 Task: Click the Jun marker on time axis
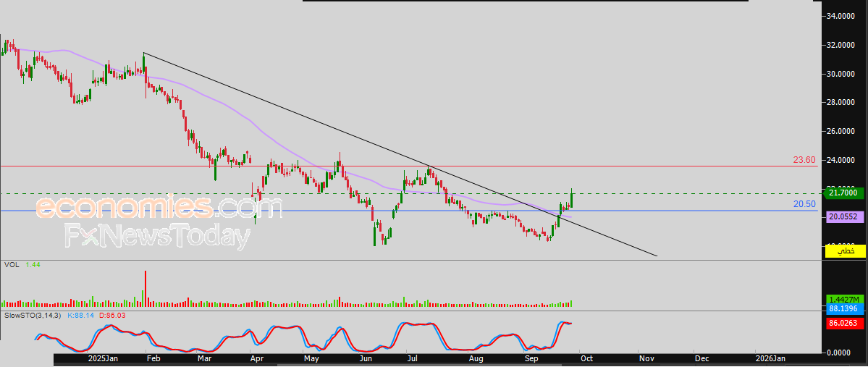(x=366, y=358)
